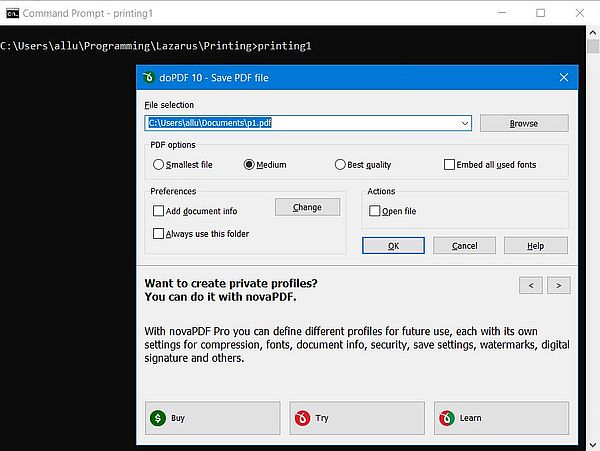The height and width of the screenshot is (451, 600).
Task: Click the Command Prompt scrollbar thumb
Action: tap(593, 46)
